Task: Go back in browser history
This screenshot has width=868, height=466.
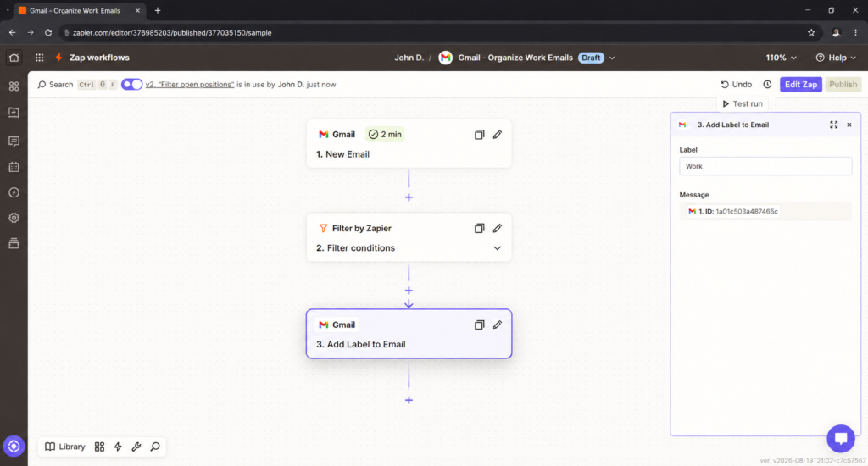Action: pyautogui.click(x=12, y=33)
